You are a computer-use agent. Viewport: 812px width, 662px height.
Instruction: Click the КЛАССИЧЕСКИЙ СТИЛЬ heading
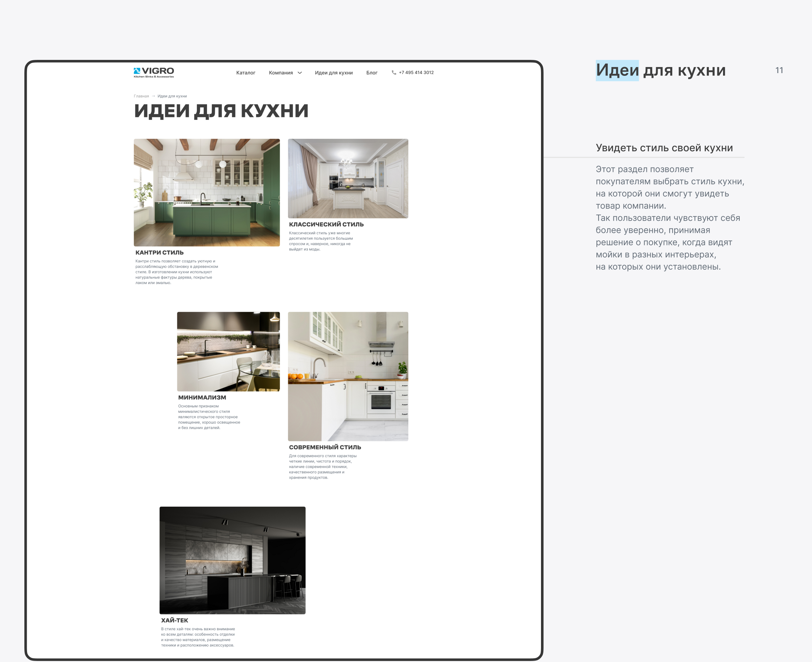pyautogui.click(x=326, y=224)
